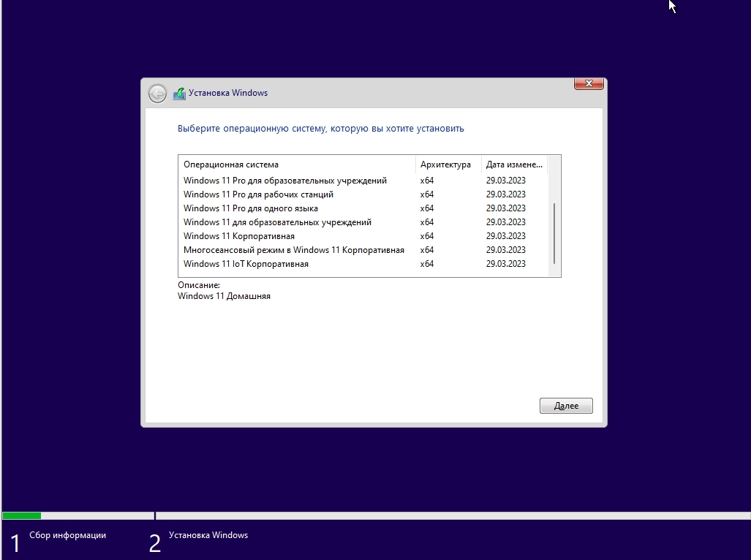Close the Установка Windows dialog
The width and height of the screenshot is (751, 560).
pyautogui.click(x=589, y=83)
